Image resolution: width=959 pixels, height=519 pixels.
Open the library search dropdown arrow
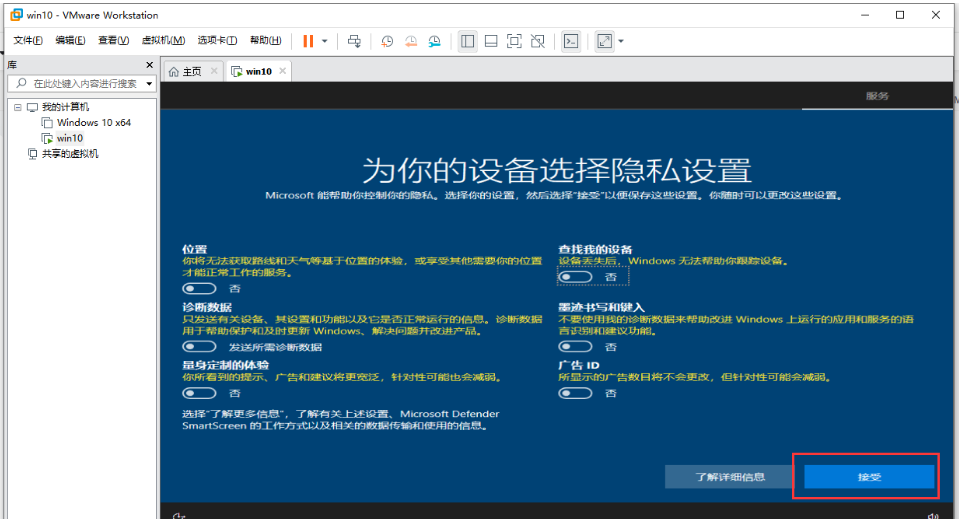point(149,84)
